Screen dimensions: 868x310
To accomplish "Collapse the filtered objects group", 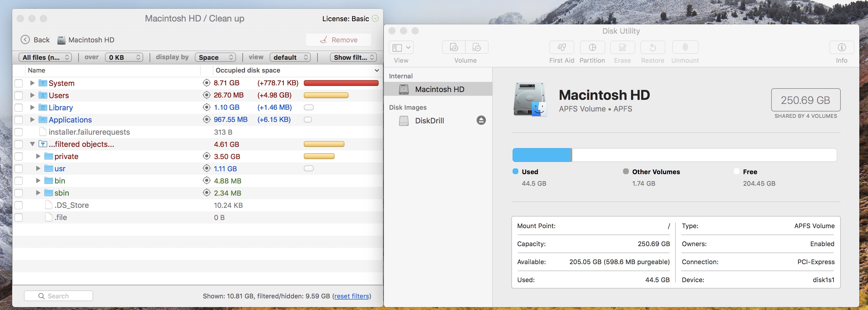I will (32, 144).
